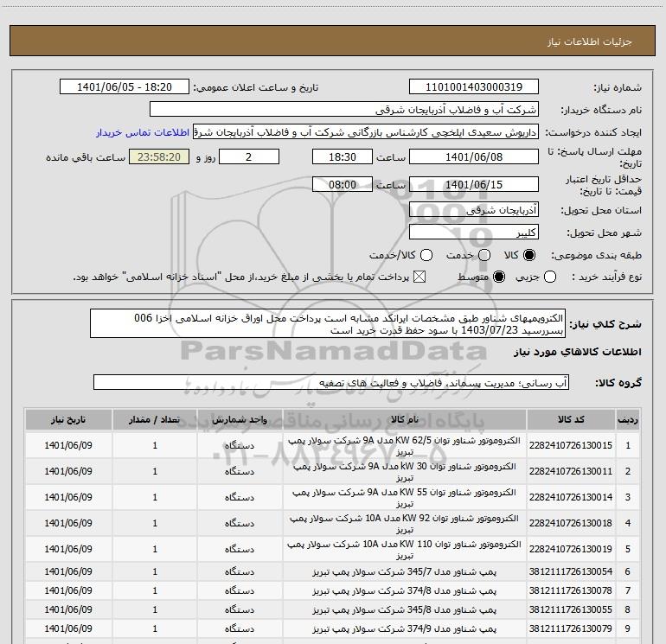This screenshot has height=644, width=666.
Task: Click the general description text box
Action: point(328,323)
